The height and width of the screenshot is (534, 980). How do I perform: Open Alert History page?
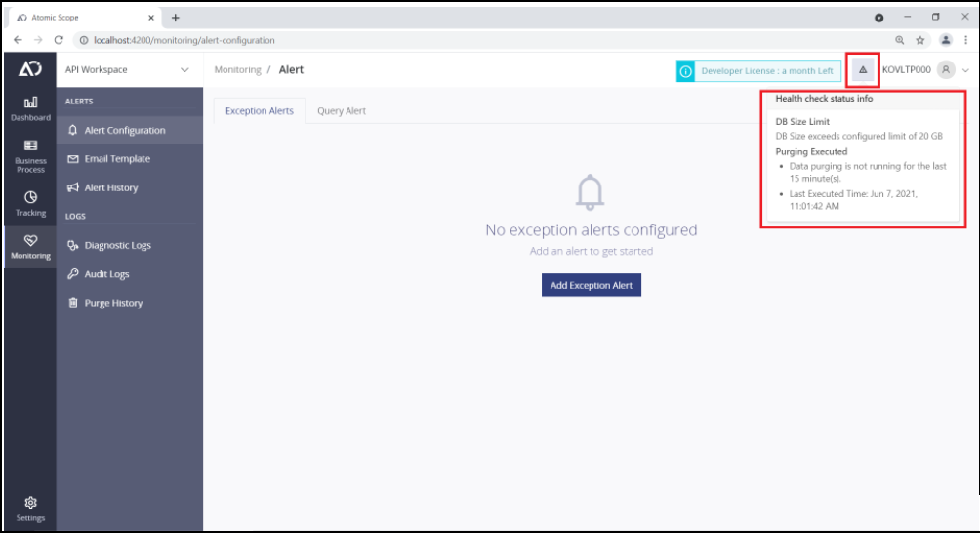pyautogui.click(x=110, y=187)
